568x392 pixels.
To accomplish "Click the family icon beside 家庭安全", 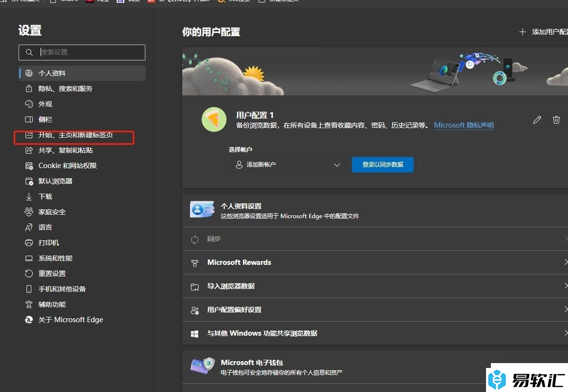I will pyautogui.click(x=29, y=212).
